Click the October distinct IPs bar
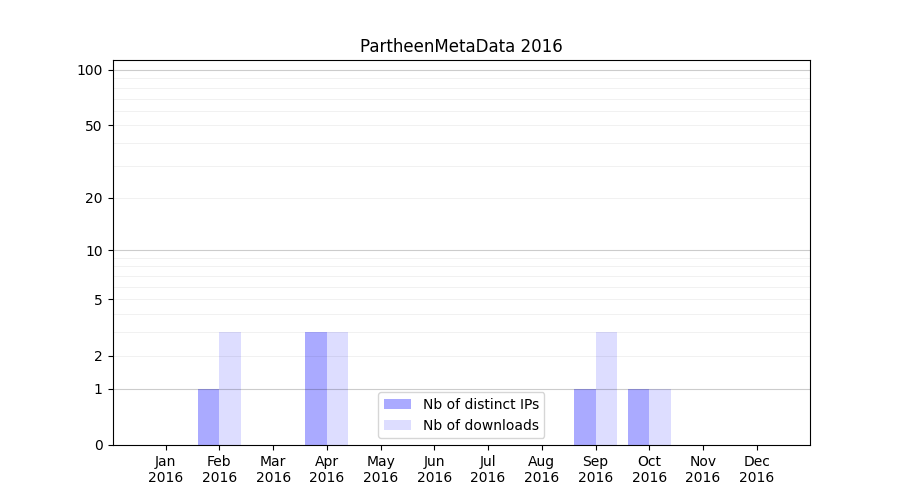900x500 pixels. 638,417
